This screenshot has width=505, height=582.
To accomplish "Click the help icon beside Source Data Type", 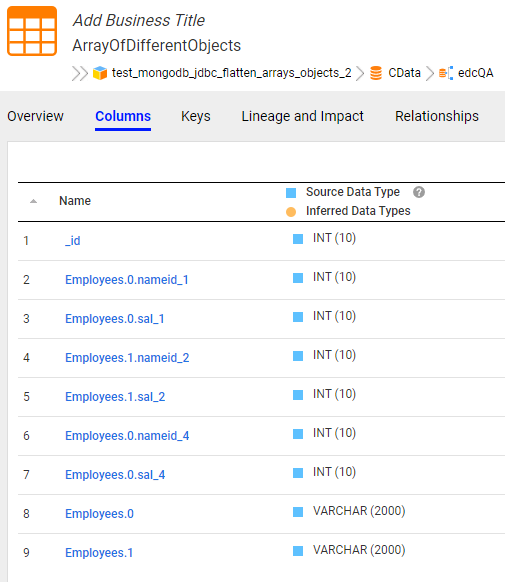I will click(419, 192).
